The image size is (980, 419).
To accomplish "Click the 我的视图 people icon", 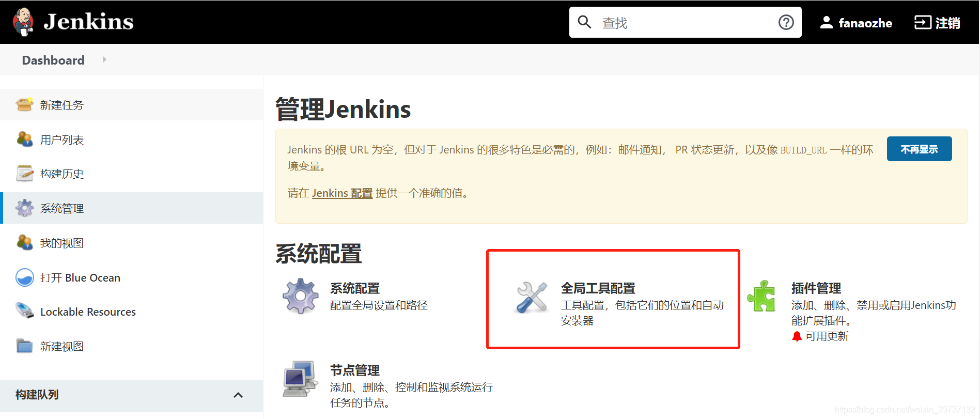I will tap(25, 243).
